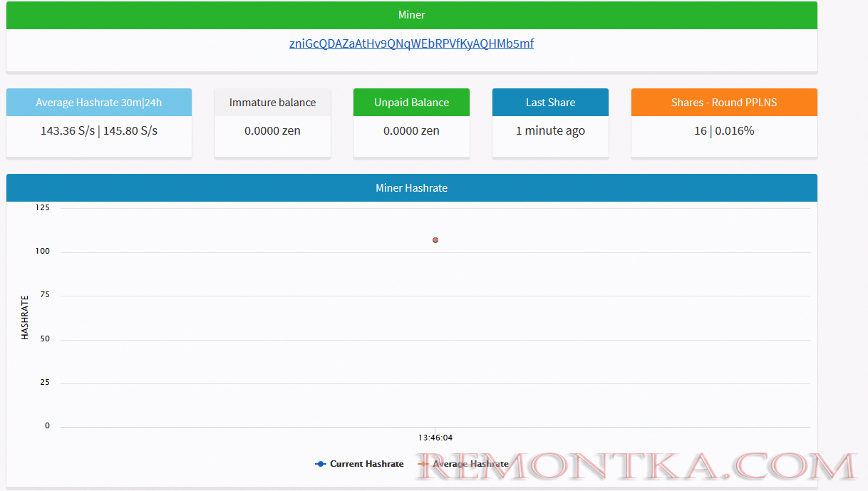This screenshot has width=868, height=491.
Task: Click the 143.36 S/s hashrate value
Action: [x=68, y=131]
